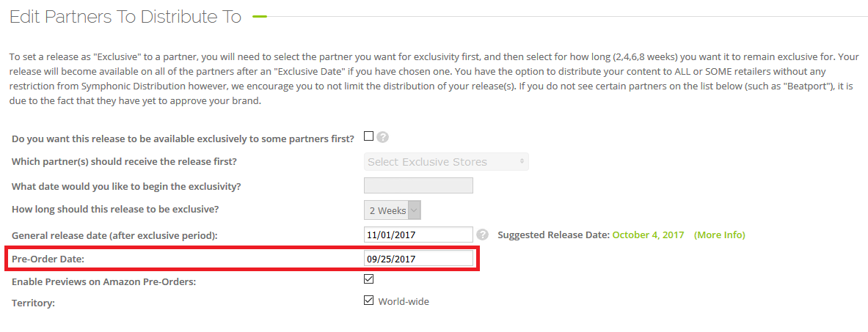868x332 pixels.
Task: Enable exclusive availability to some partners first
Action: (369, 136)
